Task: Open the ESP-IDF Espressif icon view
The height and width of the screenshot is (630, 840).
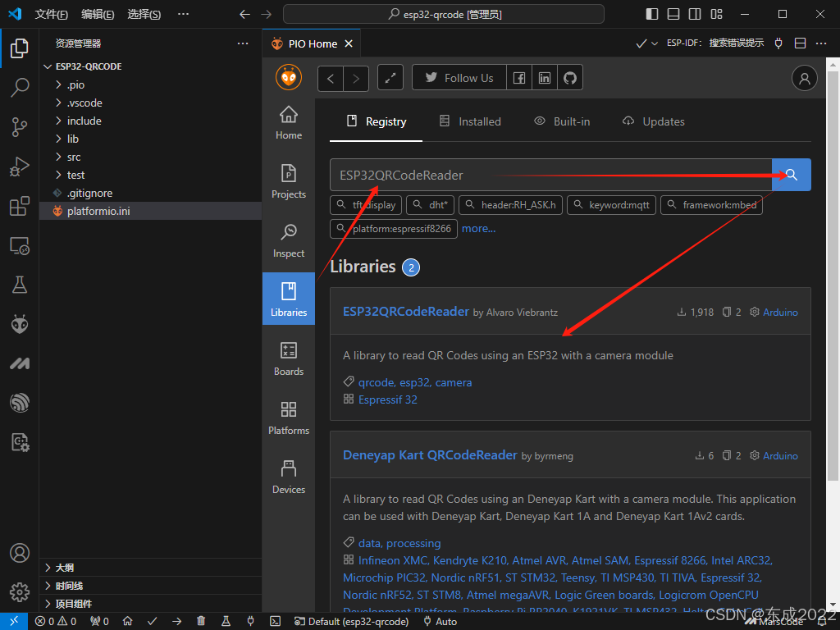Action: pyautogui.click(x=20, y=403)
